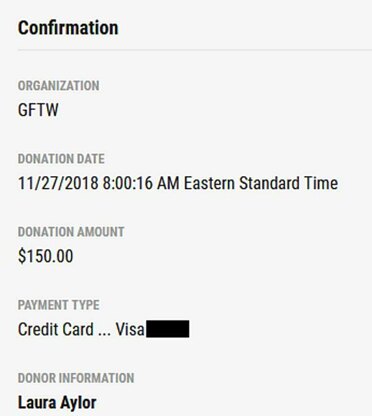Screen dimensions: 372x416
Task: Select the PAYMENT TYPE label
Action: tap(59, 305)
